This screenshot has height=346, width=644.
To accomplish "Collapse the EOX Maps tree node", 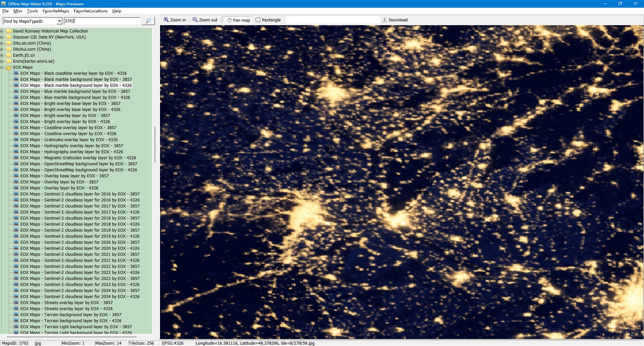I will click(x=2, y=67).
